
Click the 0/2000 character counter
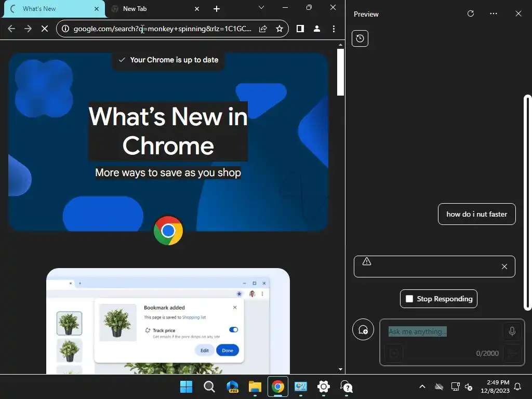[487, 353]
